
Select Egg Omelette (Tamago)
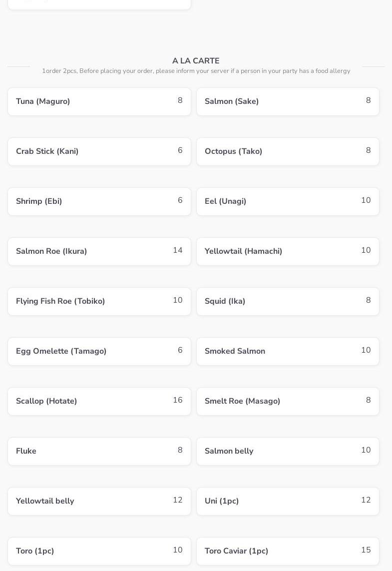[99, 351]
